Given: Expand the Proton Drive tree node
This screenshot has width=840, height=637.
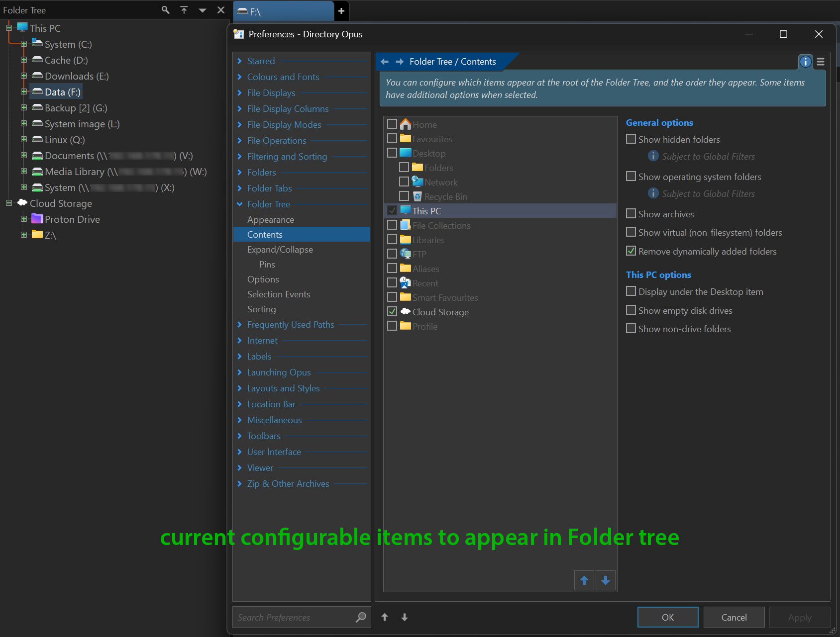Looking at the screenshot, I should [24, 219].
